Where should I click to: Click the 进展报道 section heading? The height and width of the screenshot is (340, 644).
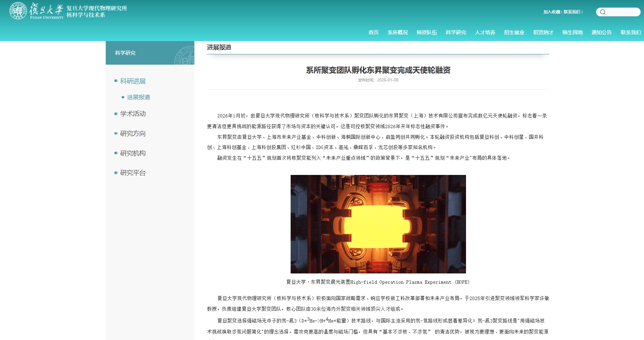(219, 47)
